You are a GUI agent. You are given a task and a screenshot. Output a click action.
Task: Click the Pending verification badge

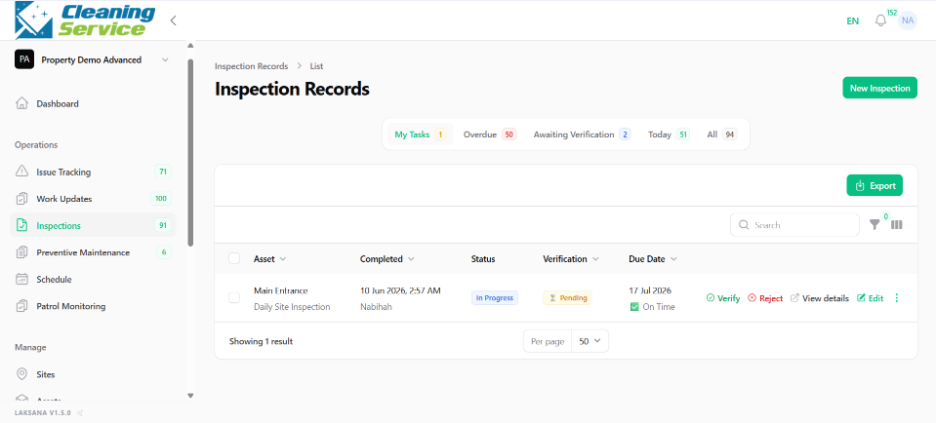point(567,298)
